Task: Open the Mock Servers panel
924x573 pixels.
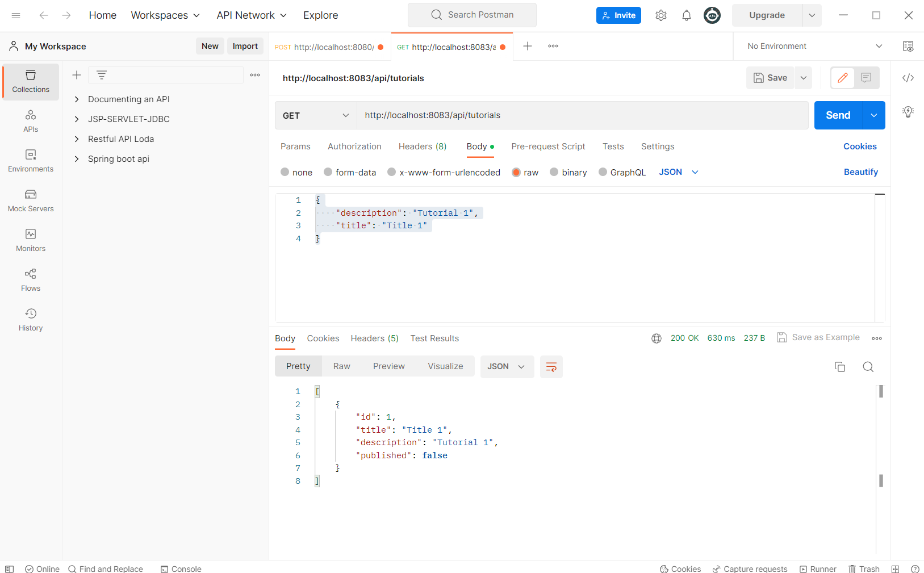Action: [x=30, y=201]
